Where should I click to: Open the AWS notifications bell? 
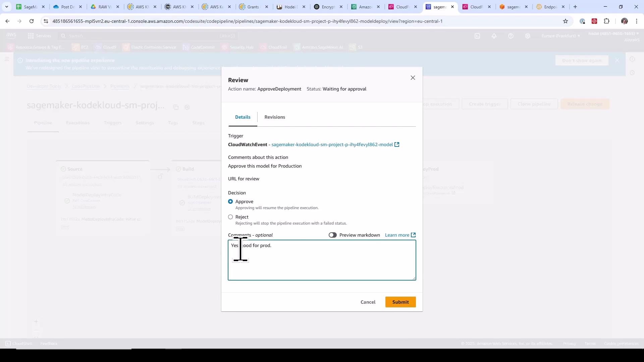(494, 36)
